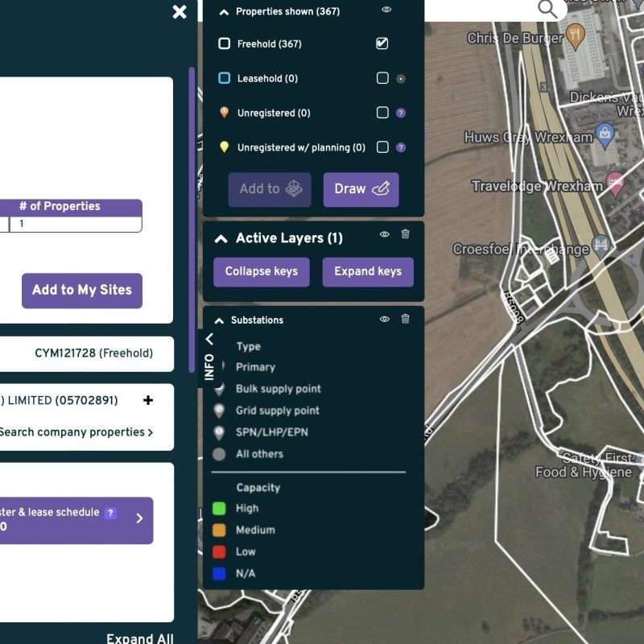
Task: Click the Primary type label
Action: pyautogui.click(x=255, y=367)
